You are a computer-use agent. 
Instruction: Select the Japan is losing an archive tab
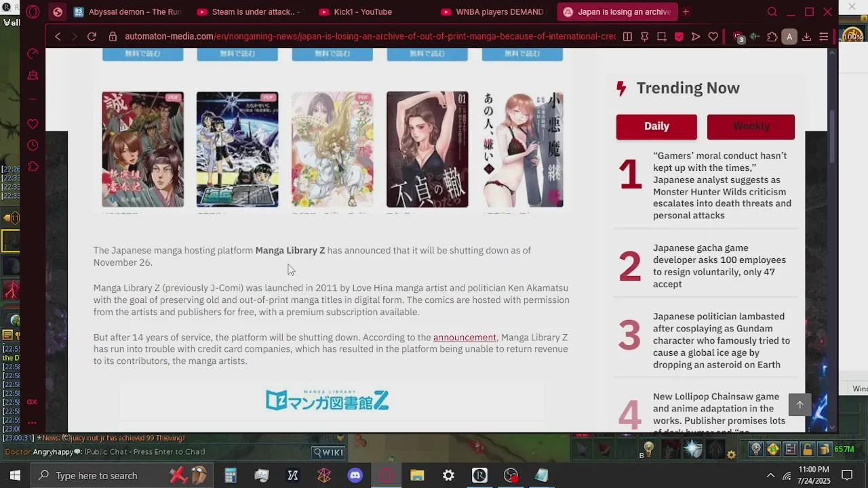(616, 12)
